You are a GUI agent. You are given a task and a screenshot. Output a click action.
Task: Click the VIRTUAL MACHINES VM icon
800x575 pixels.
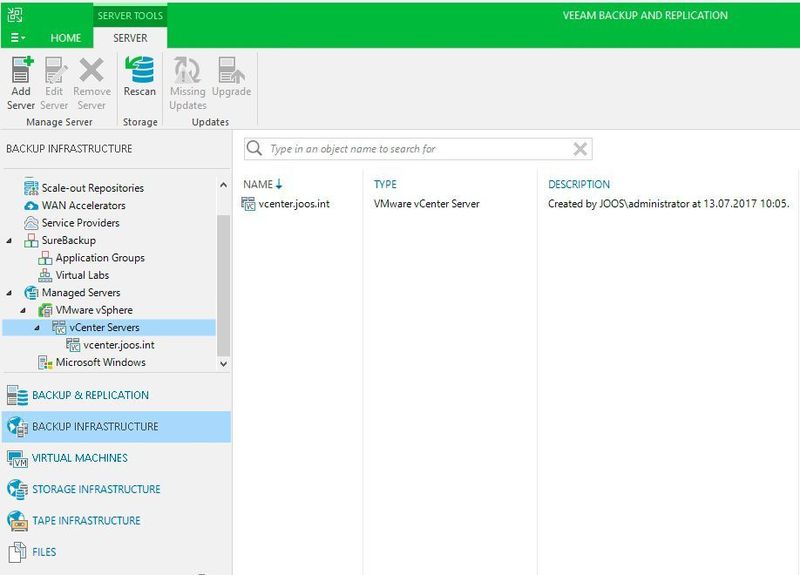[x=17, y=459]
